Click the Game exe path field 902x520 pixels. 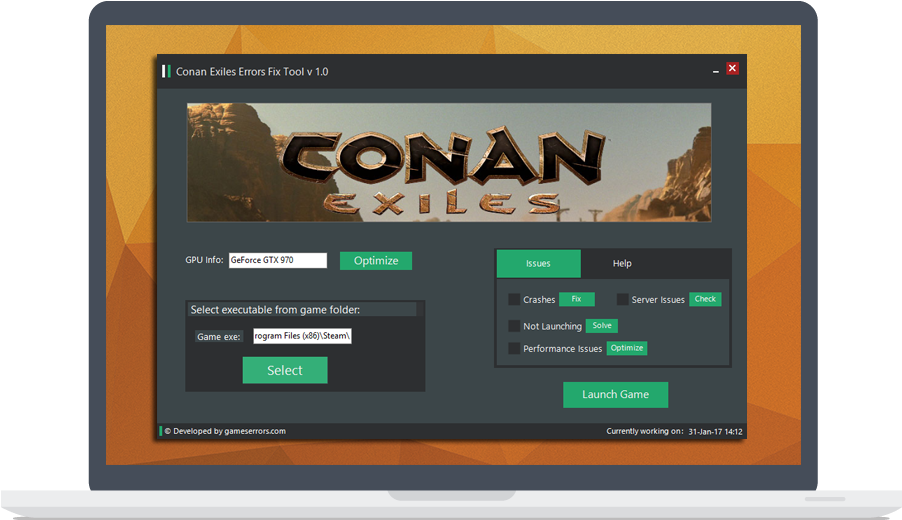(x=302, y=336)
